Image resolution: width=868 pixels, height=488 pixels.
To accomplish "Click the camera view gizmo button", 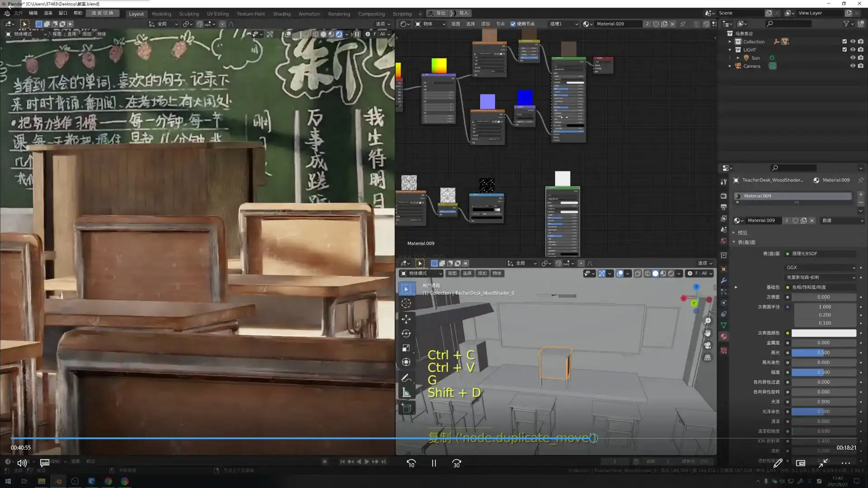I will click(708, 345).
